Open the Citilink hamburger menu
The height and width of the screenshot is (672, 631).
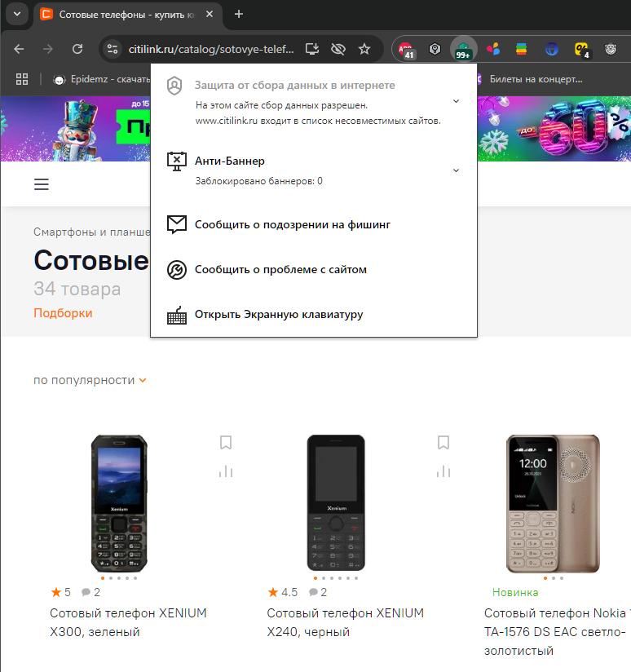pos(42,184)
